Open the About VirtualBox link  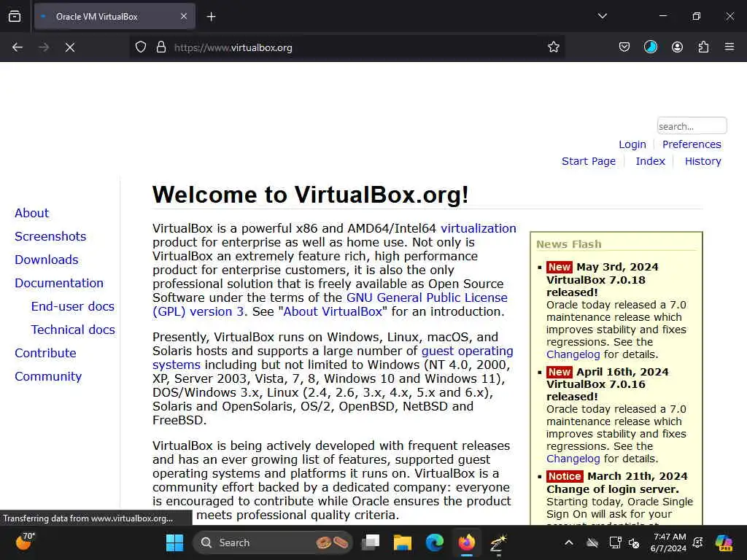pos(333,311)
